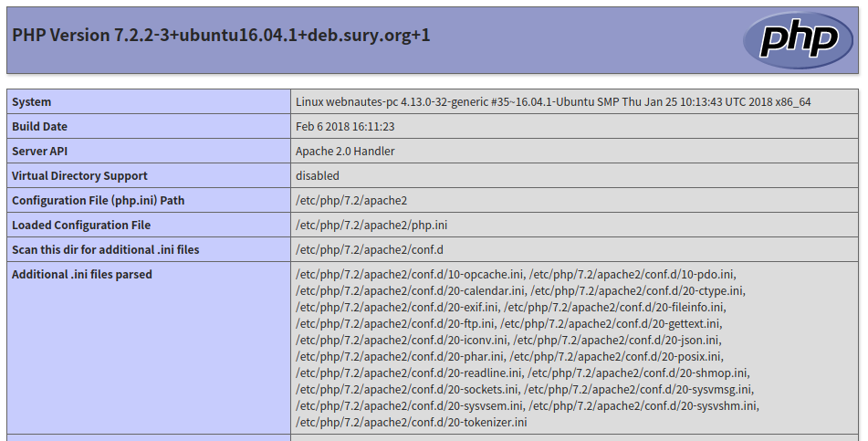
Task: Click the 20-fileinfo.ini file path
Action: pos(613,307)
